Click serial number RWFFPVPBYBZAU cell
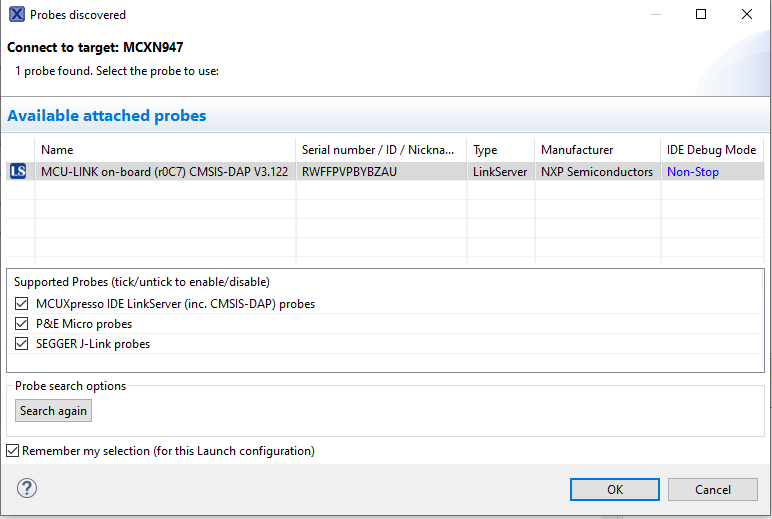Screen dimensions: 772x519 (349, 172)
